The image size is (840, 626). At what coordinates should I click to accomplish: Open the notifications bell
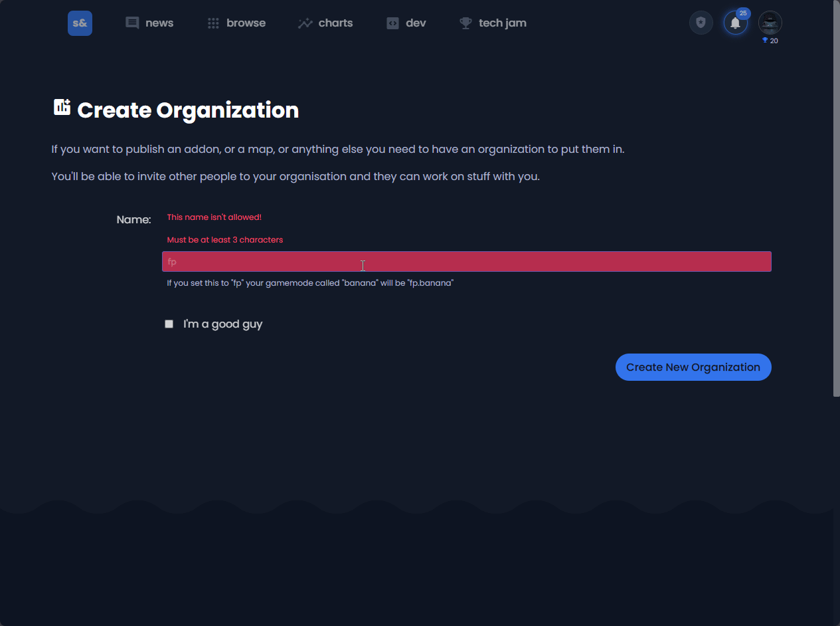tap(735, 23)
